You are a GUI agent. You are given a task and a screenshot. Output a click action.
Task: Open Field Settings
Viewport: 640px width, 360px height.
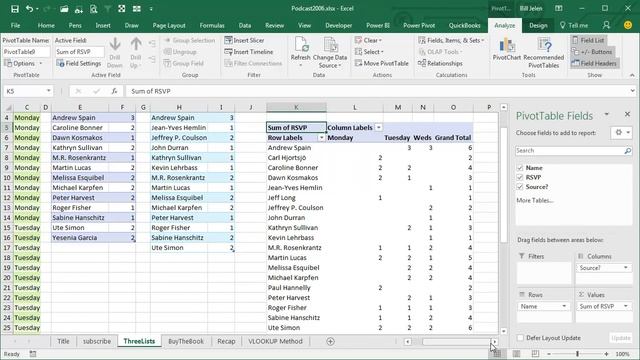[79, 63]
